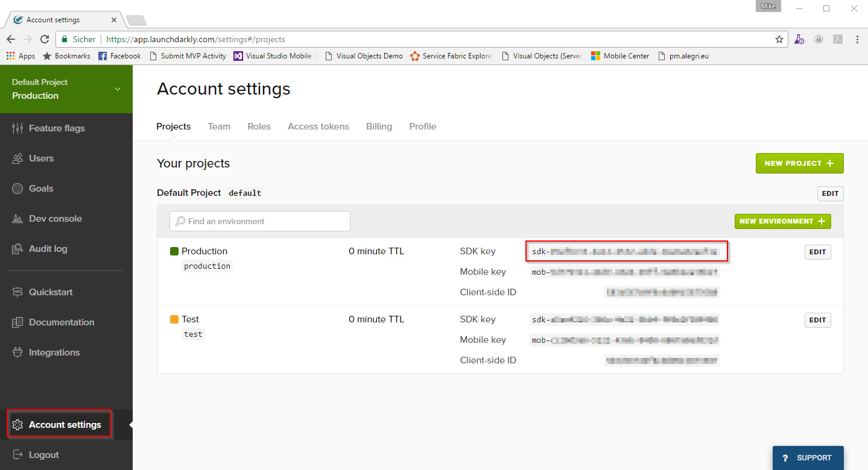Reload the page
The height and width of the screenshot is (470, 868).
click(x=45, y=39)
